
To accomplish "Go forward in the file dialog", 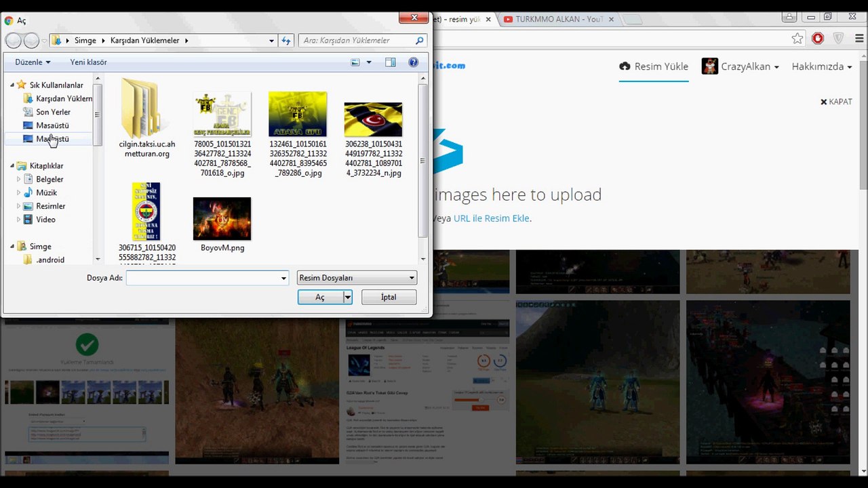I will (31, 41).
